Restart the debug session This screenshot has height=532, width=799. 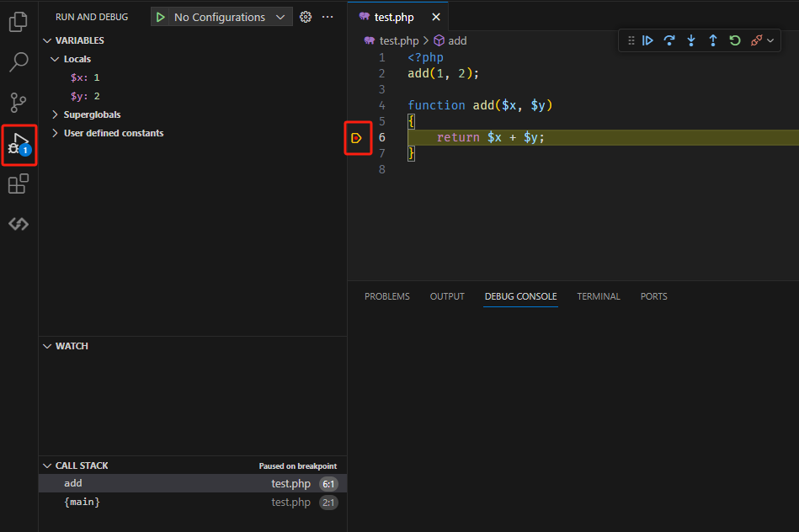tap(735, 40)
